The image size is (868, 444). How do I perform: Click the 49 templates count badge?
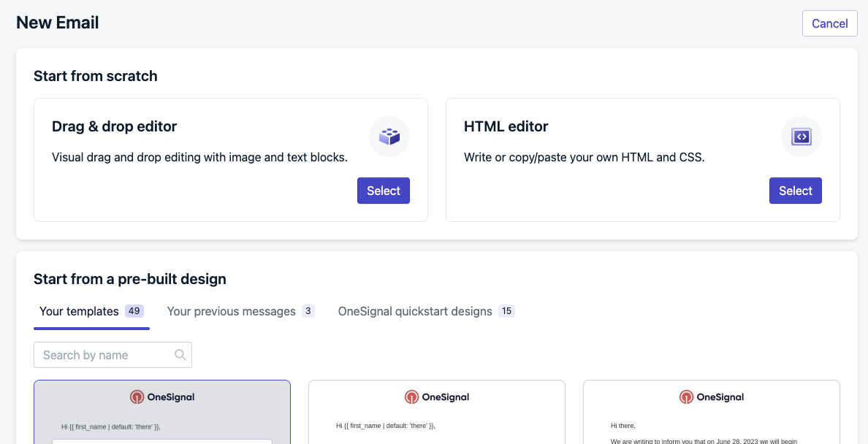coord(134,311)
